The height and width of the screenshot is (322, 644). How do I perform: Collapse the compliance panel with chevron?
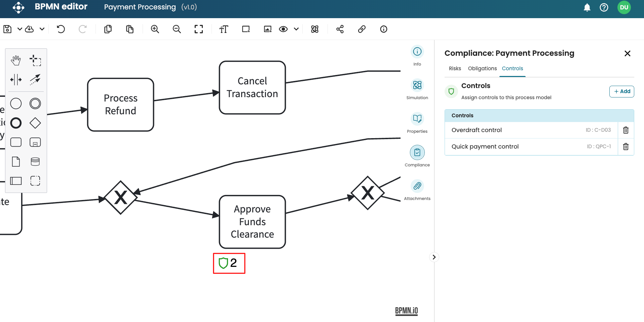tap(434, 257)
